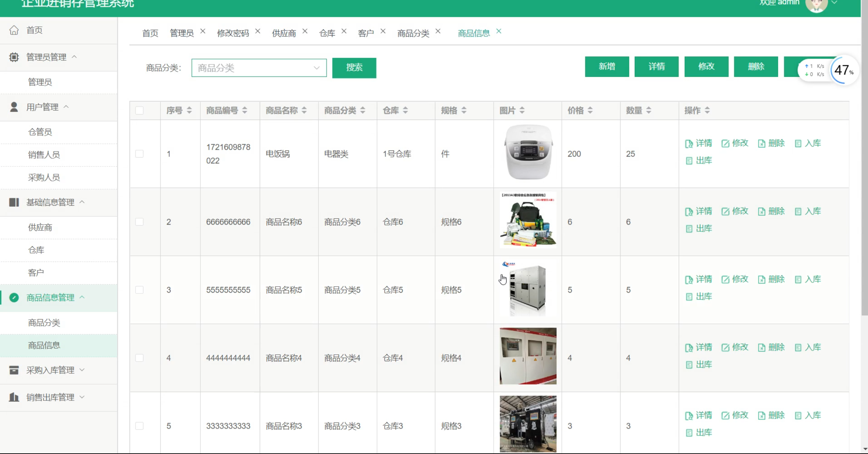Select checkbox for row 3 商品名称5
Viewport: 868px width, 454px height.
(x=139, y=290)
